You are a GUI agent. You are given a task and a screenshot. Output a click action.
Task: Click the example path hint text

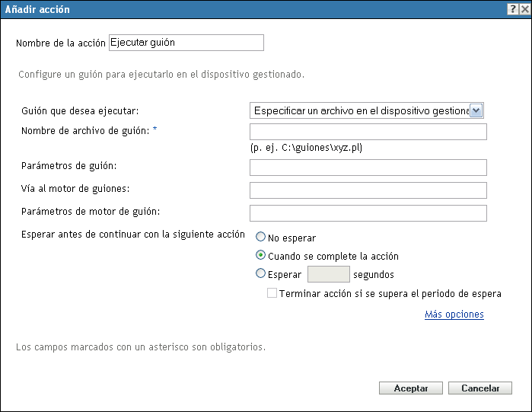[x=306, y=148]
